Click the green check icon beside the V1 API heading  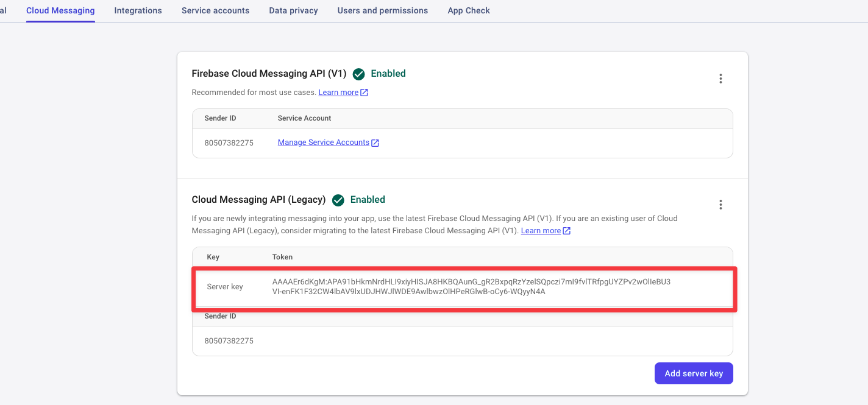click(x=358, y=74)
